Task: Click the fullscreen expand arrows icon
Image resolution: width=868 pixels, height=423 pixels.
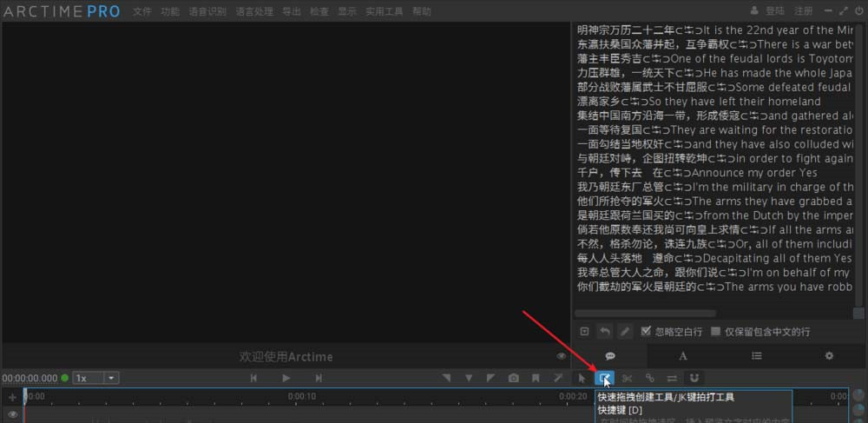Action: 844,10
